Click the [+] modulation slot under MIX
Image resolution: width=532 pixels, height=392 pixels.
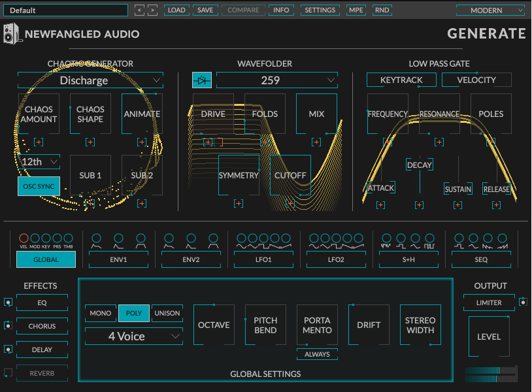[x=316, y=141]
